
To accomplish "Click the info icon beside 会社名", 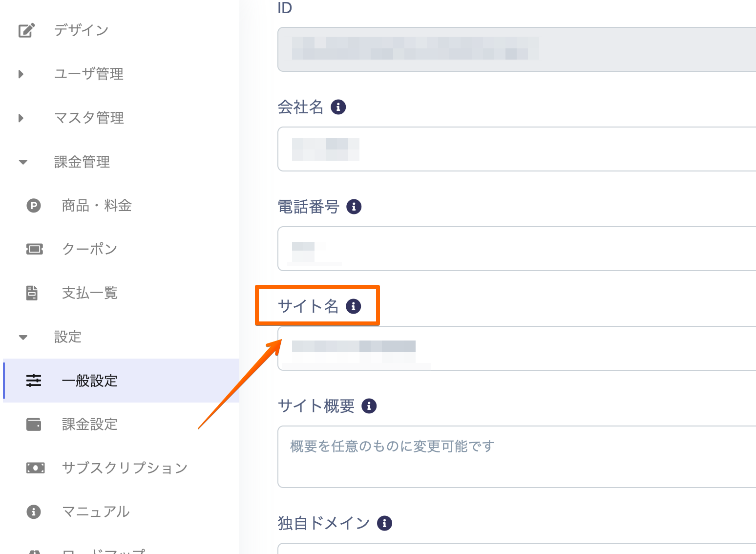I will click(x=338, y=107).
